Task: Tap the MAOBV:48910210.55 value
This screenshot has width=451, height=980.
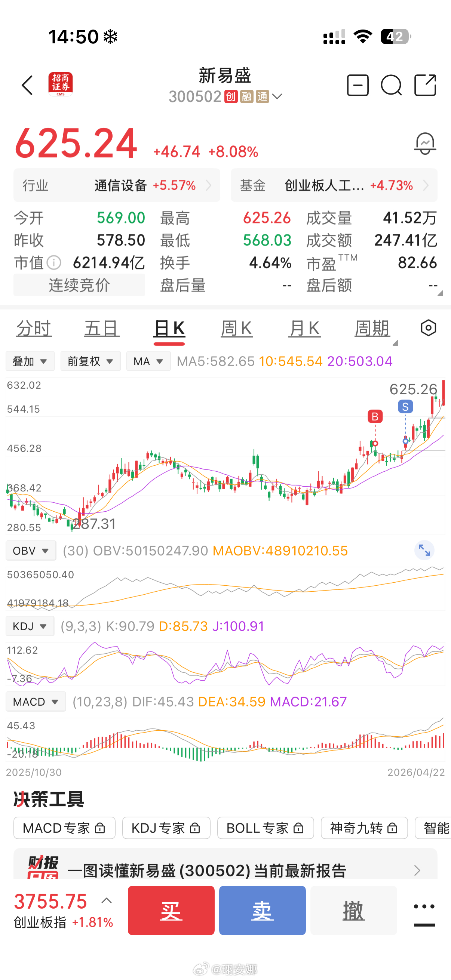Action: [x=280, y=551]
